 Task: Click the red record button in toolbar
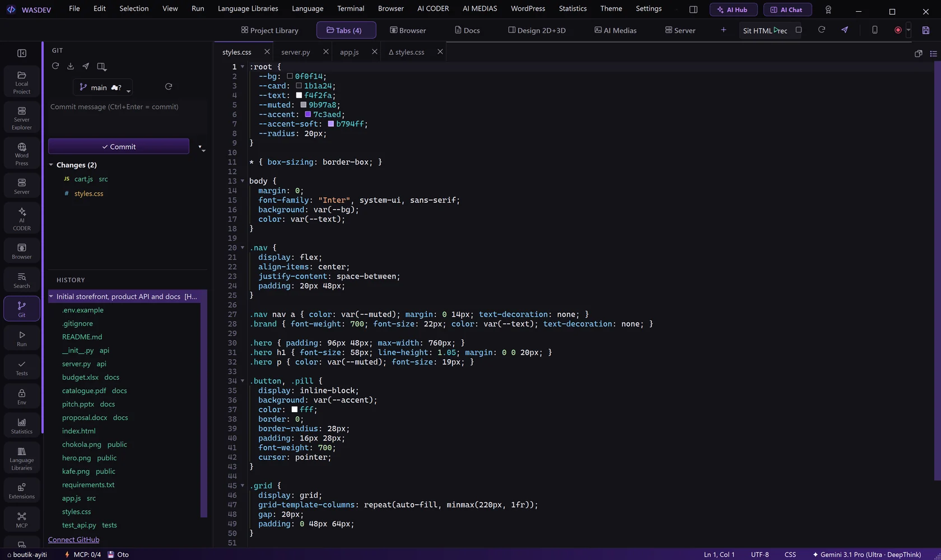coord(898,30)
